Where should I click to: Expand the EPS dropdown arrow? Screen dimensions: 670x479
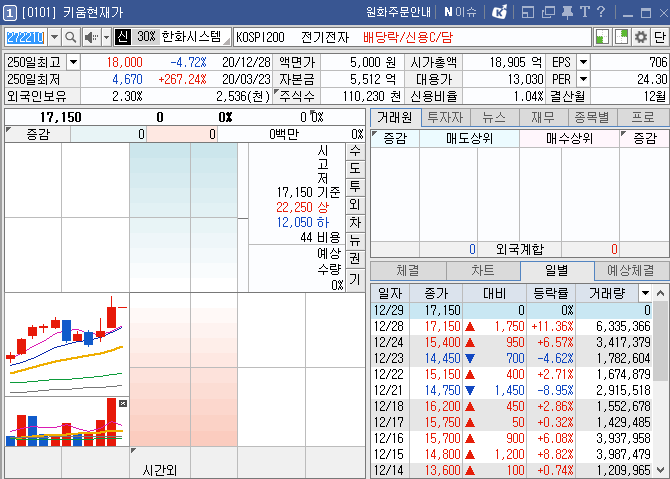coord(583,62)
